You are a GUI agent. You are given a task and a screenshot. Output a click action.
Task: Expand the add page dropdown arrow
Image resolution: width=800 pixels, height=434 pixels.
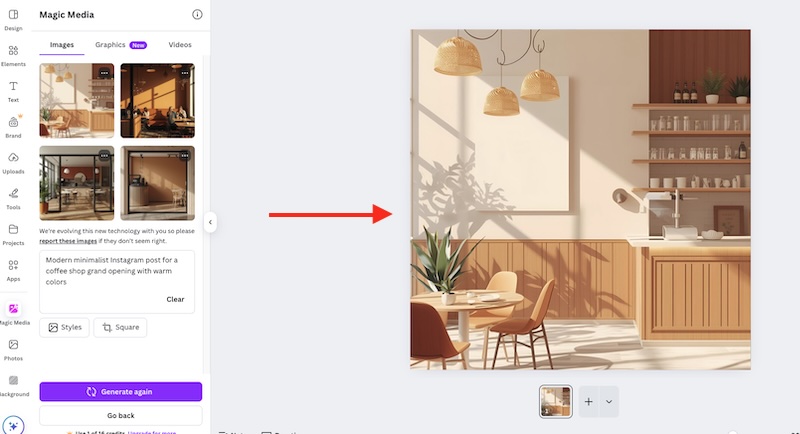[x=609, y=402]
